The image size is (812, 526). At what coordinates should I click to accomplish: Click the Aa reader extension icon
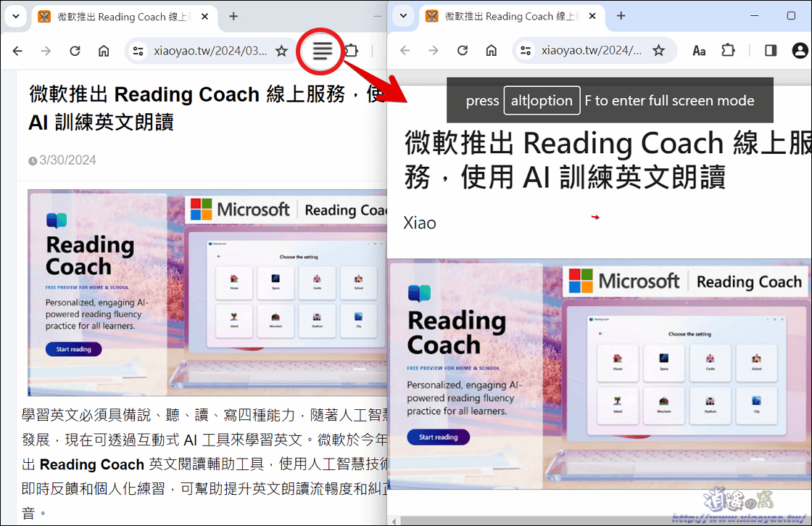699,50
